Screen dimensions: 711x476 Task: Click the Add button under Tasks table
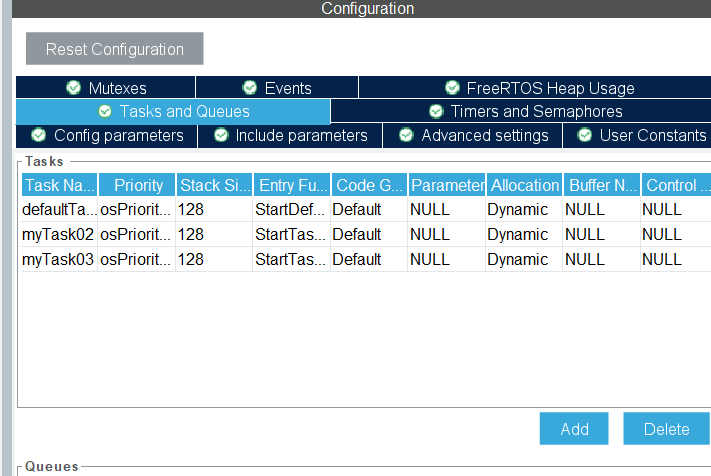click(574, 429)
